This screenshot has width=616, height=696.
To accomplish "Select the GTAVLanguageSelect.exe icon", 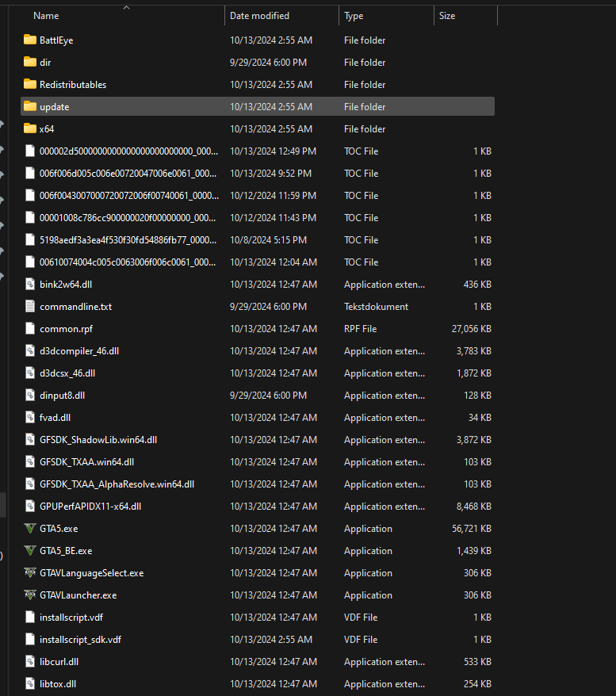I will [x=30, y=572].
